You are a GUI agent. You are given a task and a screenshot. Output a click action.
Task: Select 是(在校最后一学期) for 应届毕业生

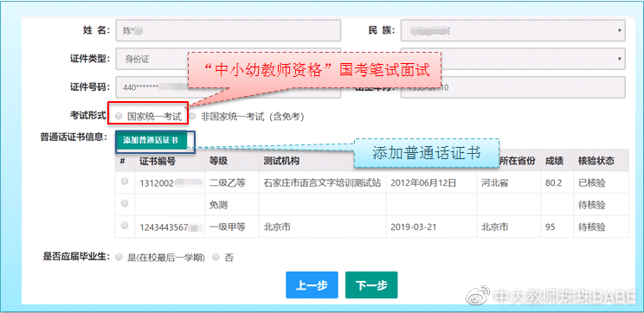pos(119,257)
